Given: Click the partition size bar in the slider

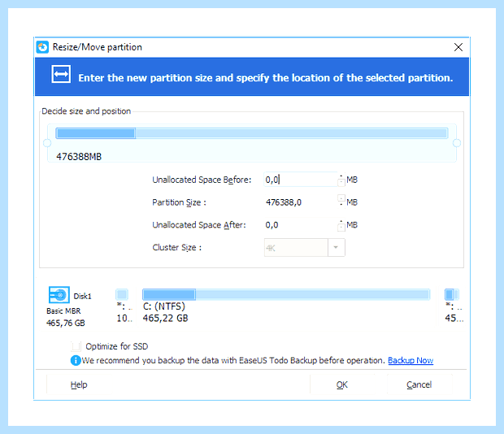Looking at the screenshot, I should pos(252,133).
